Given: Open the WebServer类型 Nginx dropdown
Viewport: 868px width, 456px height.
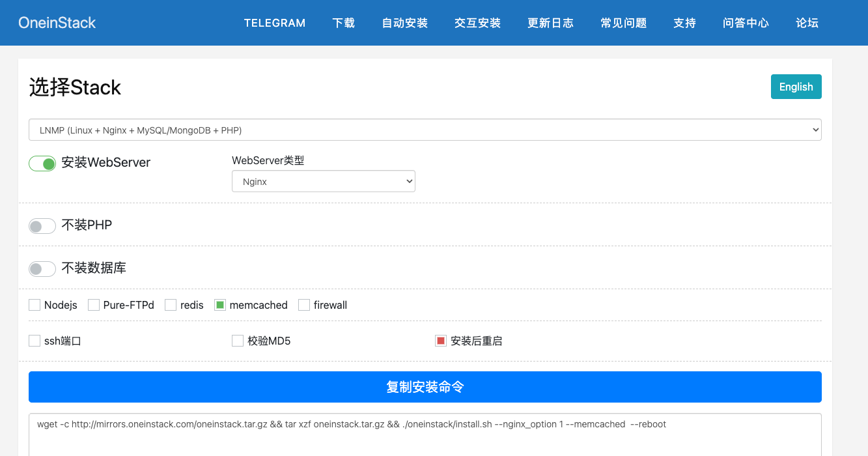Looking at the screenshot, I should tap(324, 181).
